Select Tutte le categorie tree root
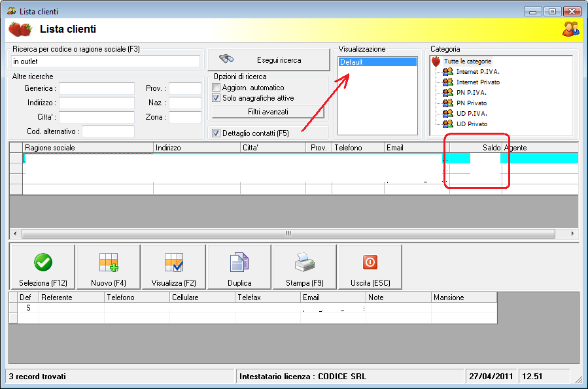This screenshot has width=588, height=389. 467,61
